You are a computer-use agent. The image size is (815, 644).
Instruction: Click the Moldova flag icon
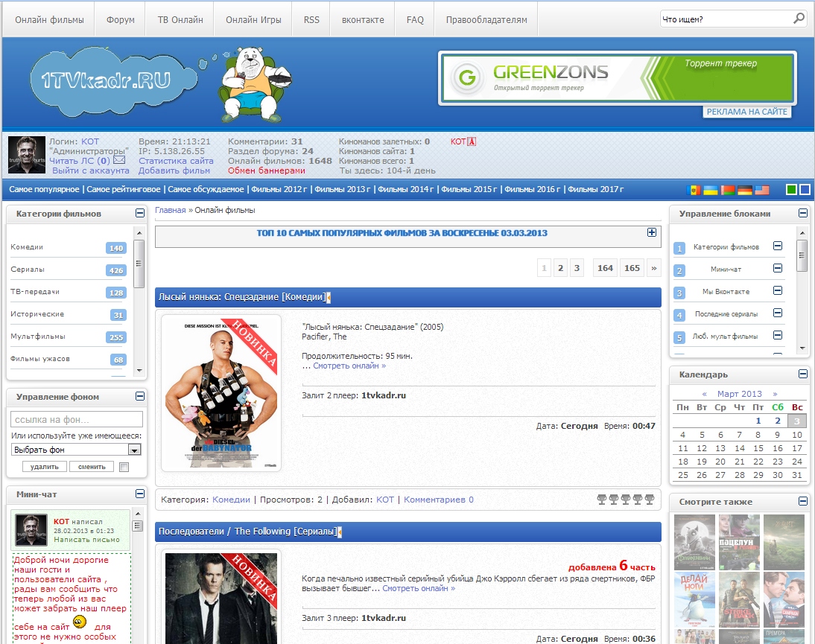coord(694,190)
